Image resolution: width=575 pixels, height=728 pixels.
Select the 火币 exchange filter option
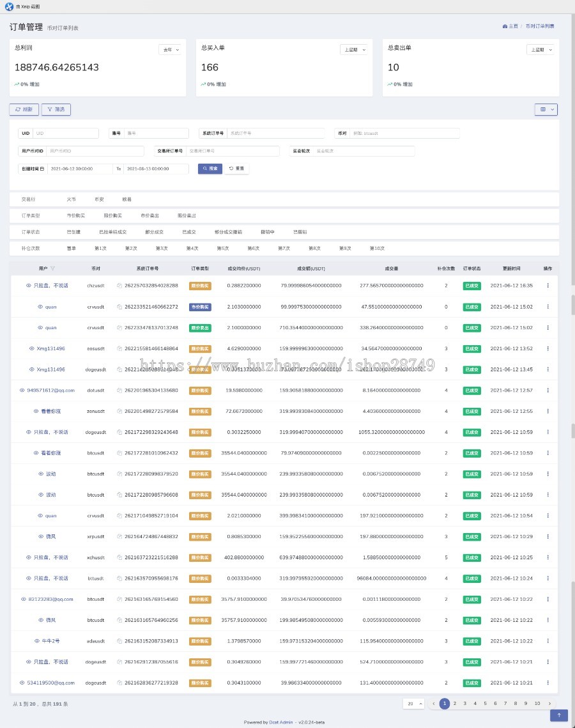pyautogui.click(x=71, y=199)
